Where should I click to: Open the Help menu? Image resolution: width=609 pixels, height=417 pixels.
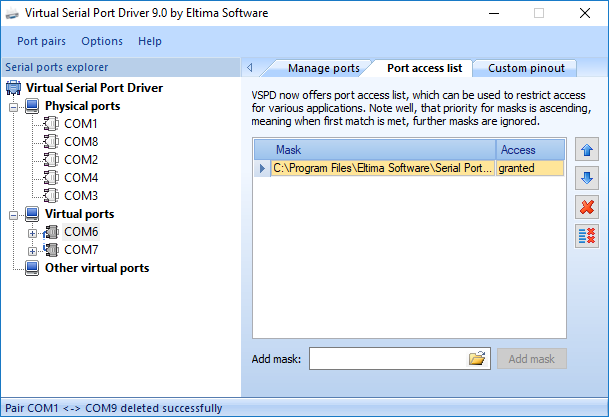150,41
